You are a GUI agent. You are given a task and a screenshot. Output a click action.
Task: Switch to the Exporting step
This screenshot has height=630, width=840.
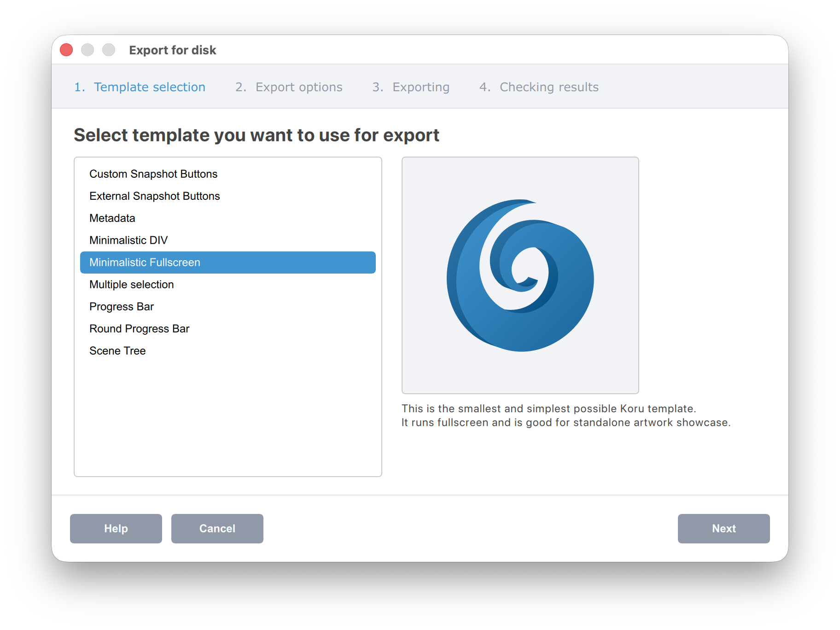tap(411, 87)
